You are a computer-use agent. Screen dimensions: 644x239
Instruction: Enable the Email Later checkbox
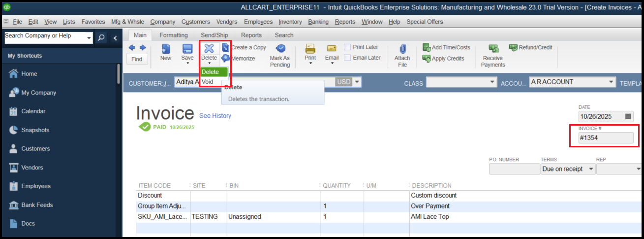(x=347, y=58)
